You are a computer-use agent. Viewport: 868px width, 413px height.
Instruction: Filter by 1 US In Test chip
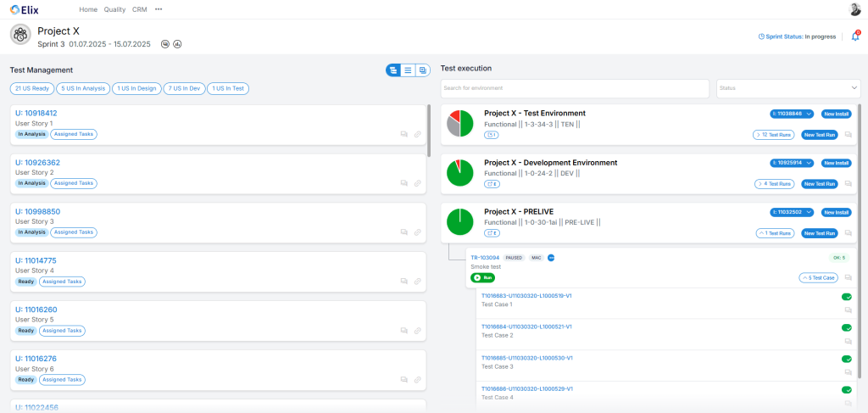(228, 88)
